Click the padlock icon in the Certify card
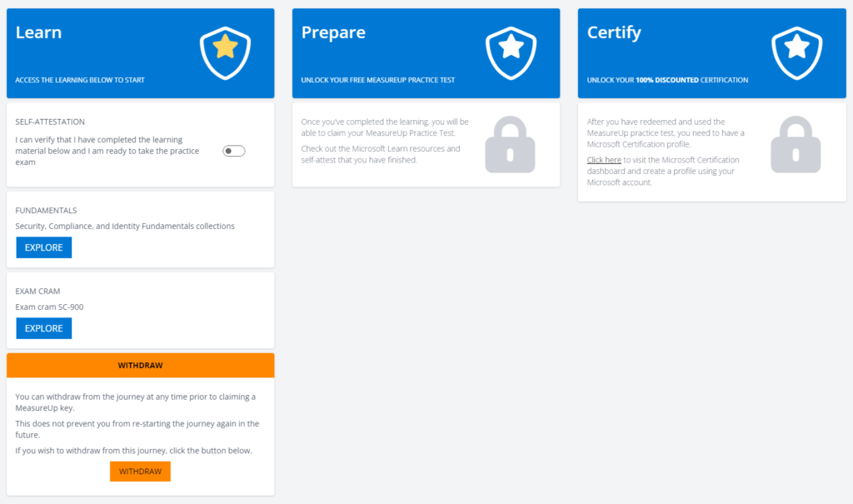 pos(796,145)
